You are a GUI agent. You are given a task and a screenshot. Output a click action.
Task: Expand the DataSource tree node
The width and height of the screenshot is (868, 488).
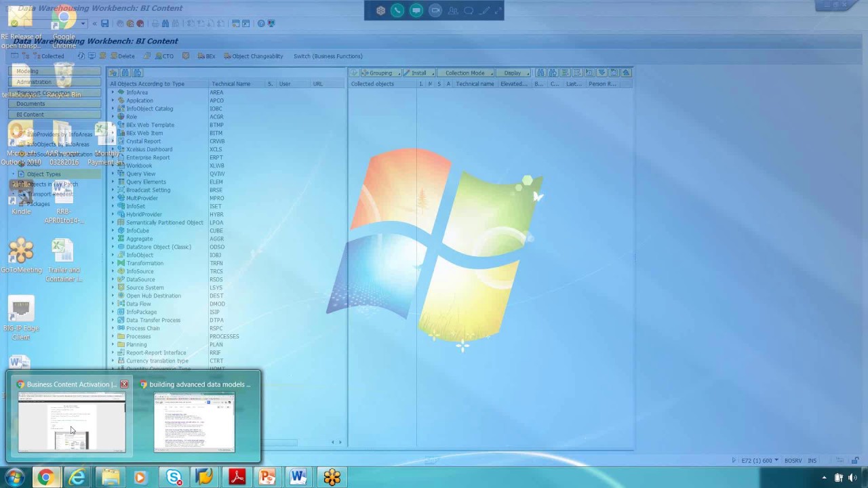(113, 279)
